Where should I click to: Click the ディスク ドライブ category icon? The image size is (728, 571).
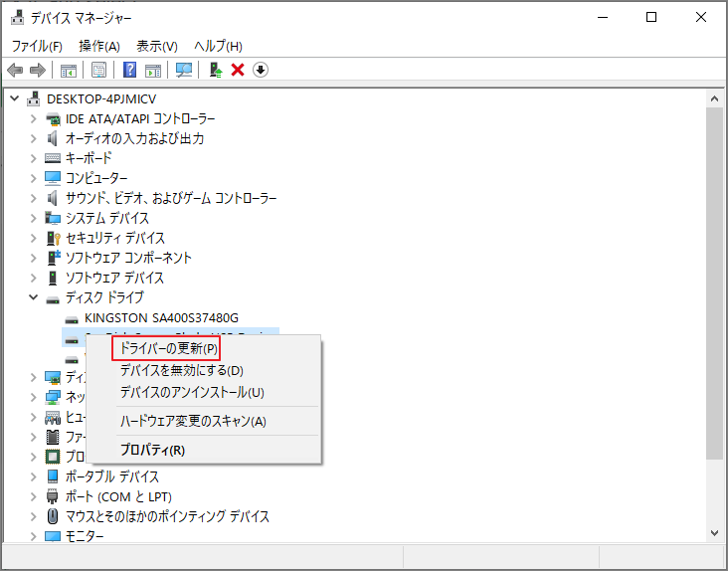tap(53, 299)
